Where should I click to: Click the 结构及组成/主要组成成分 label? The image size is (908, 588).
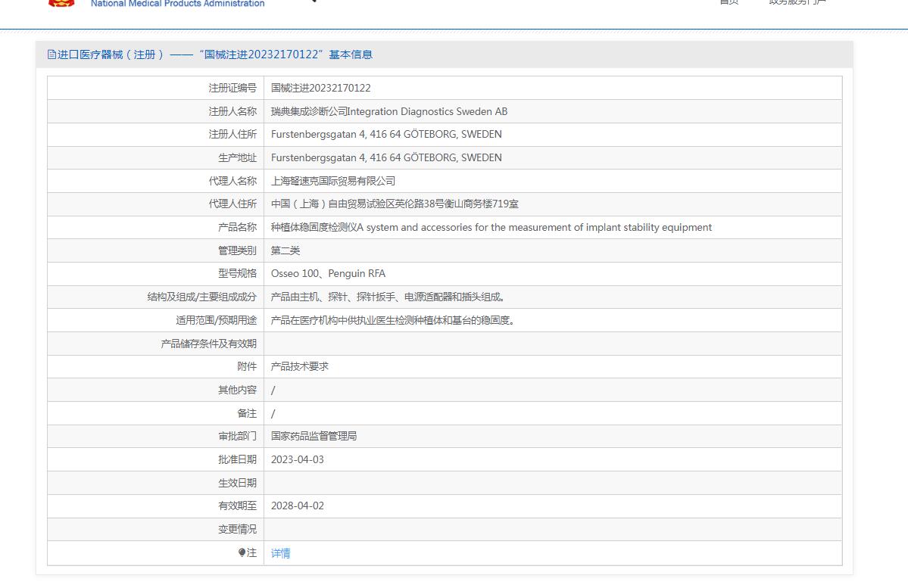pyautogui.click(x=201, y=297)
